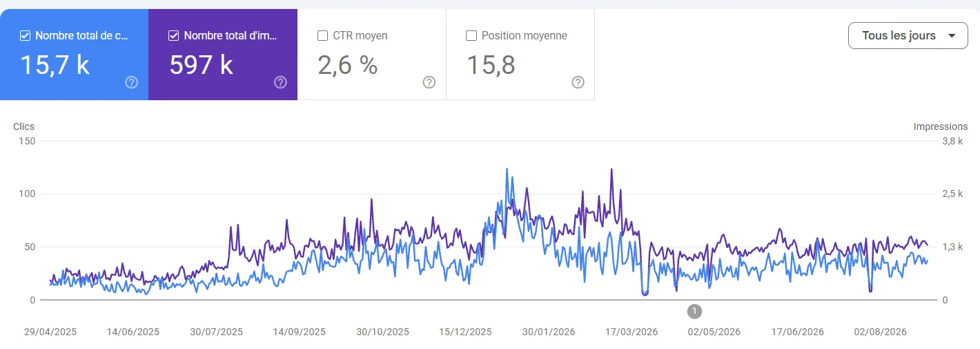Click the 14/06/2025 date label
Screen dimensions: 980x349
(x=133, y=332)
